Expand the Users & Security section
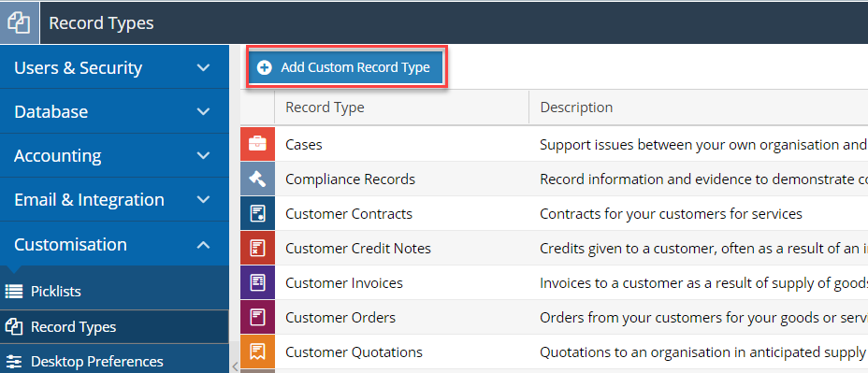 [x=114, y=67]
